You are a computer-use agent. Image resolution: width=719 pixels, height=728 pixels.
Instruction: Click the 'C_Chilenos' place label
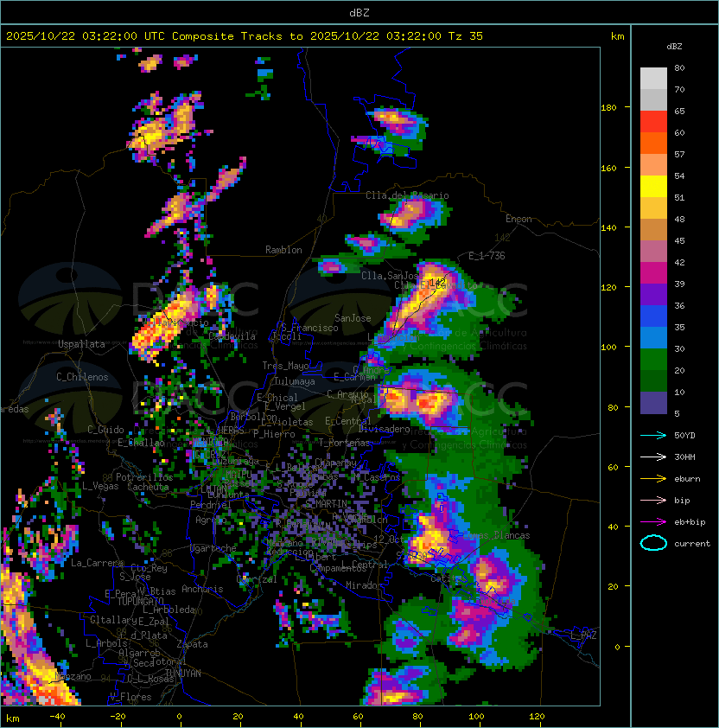click(x=82, y=377)
